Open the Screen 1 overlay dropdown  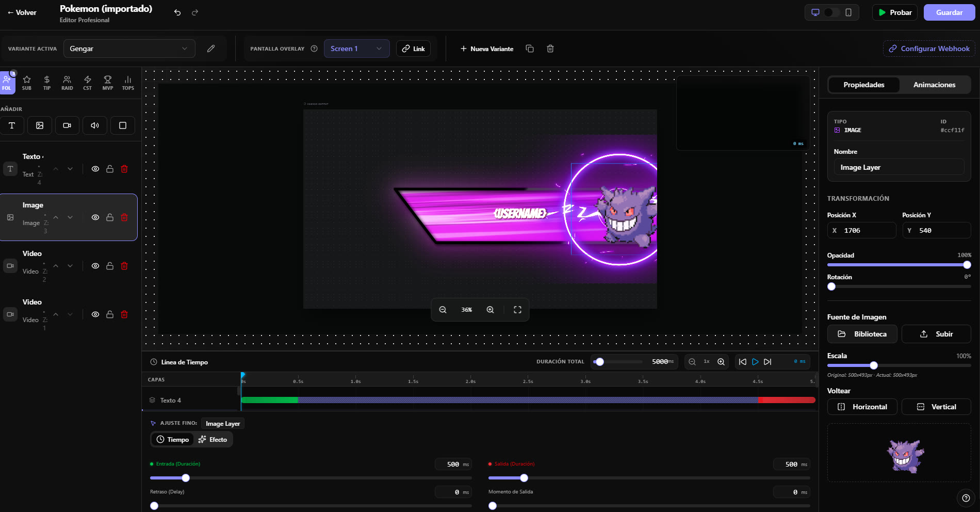tap(356, 49)
